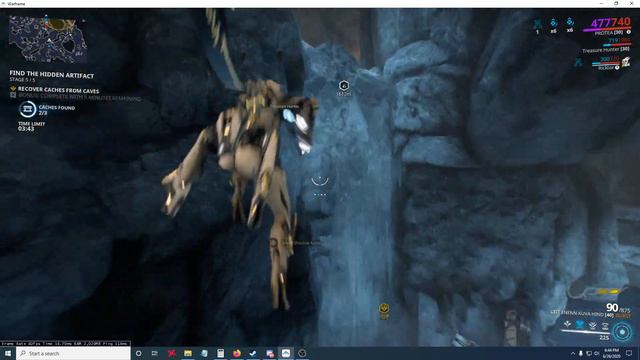Click the Treasure Hunter companion health bar

616,44
